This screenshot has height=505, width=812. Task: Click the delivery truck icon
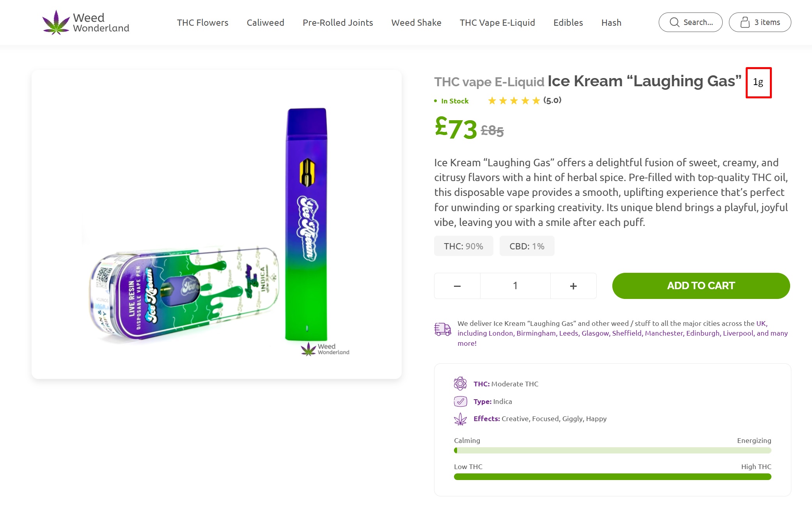tap(443, 329)
